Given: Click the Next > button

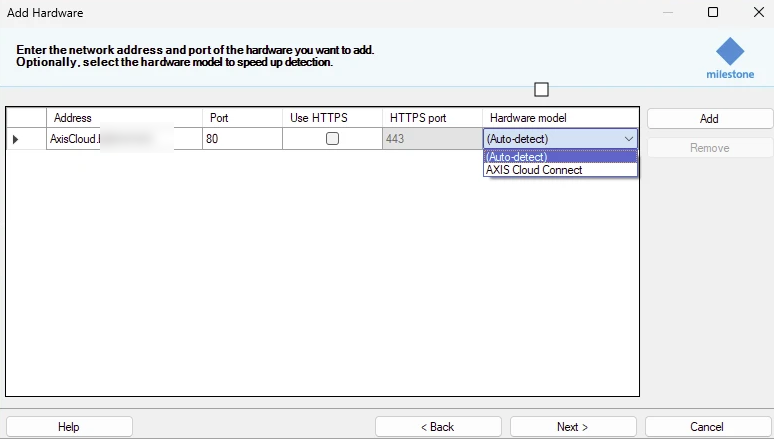Looking at the screenshot, I should [x=573, y=427].
